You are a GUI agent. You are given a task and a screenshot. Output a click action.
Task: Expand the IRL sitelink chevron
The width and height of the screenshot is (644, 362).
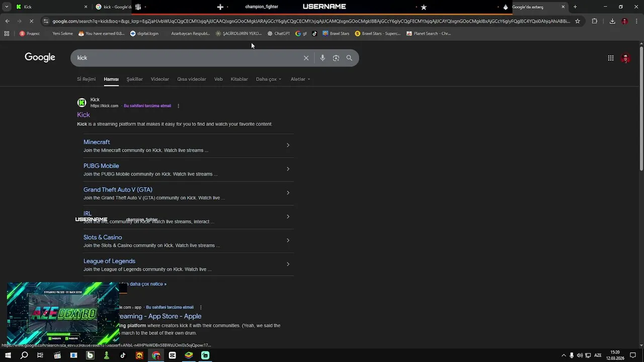[x=288, y=217]
